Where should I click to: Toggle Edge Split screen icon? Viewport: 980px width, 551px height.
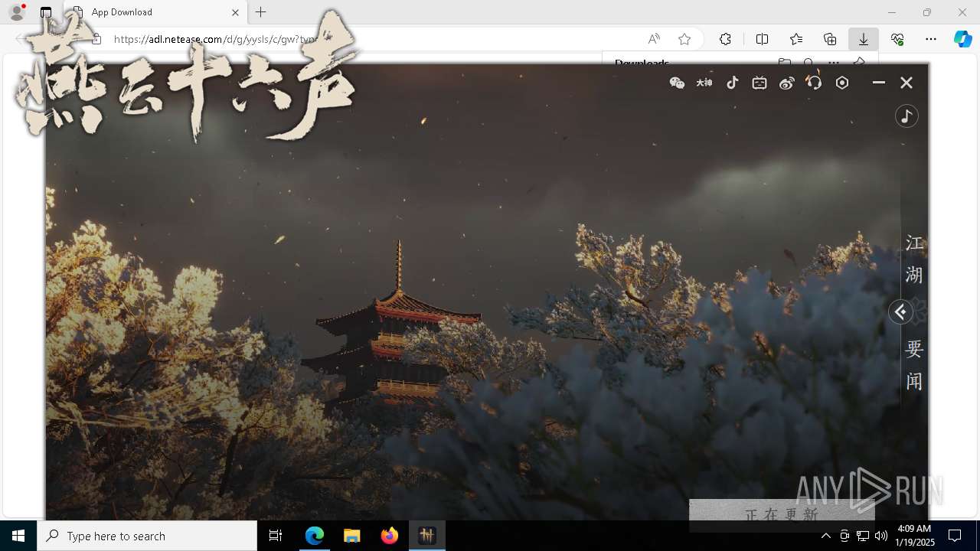click(762, 39)
